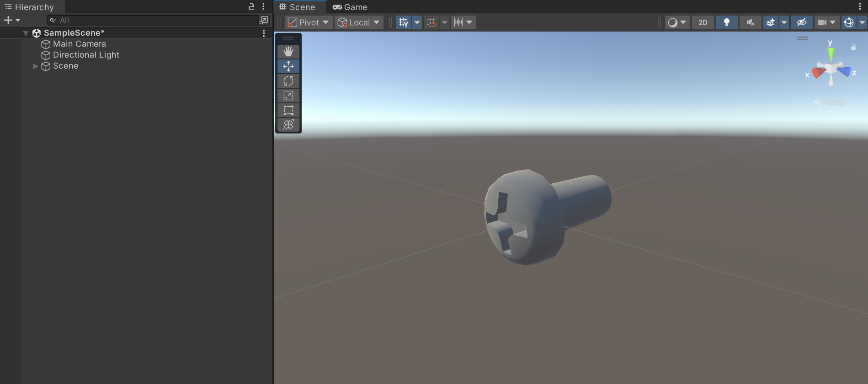Open the Local handle rotation dropdown
868x384 pixels.
pos(359,22)
